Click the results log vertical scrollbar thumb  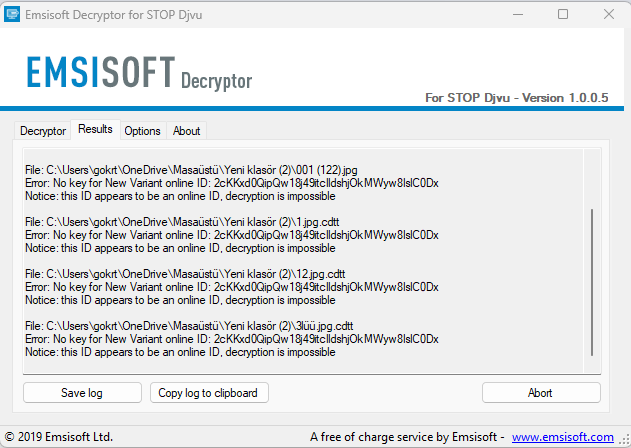(593, 282)
